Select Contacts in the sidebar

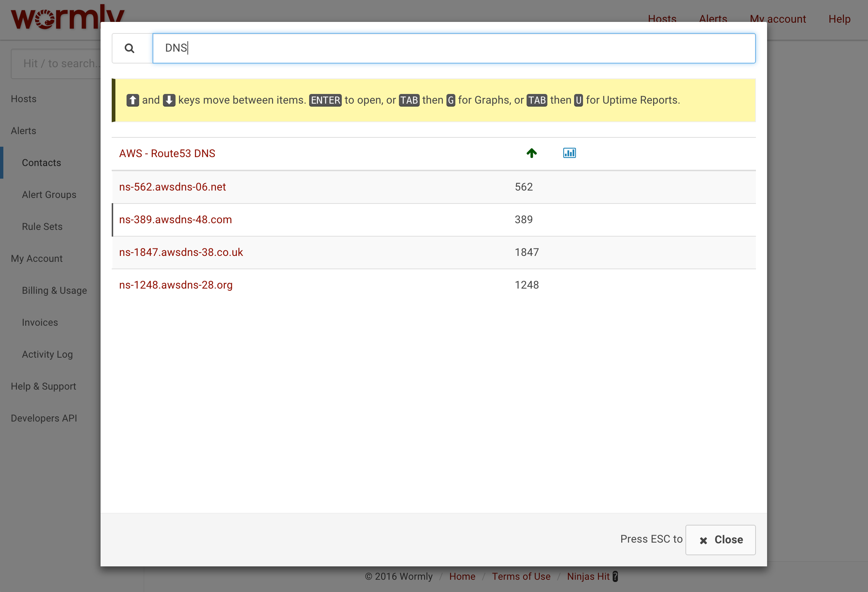pyautogui.click(x=41, y=163)
